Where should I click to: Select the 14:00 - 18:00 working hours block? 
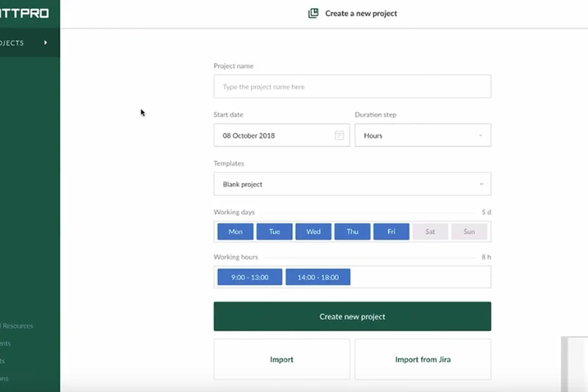(x=318, y=277)
